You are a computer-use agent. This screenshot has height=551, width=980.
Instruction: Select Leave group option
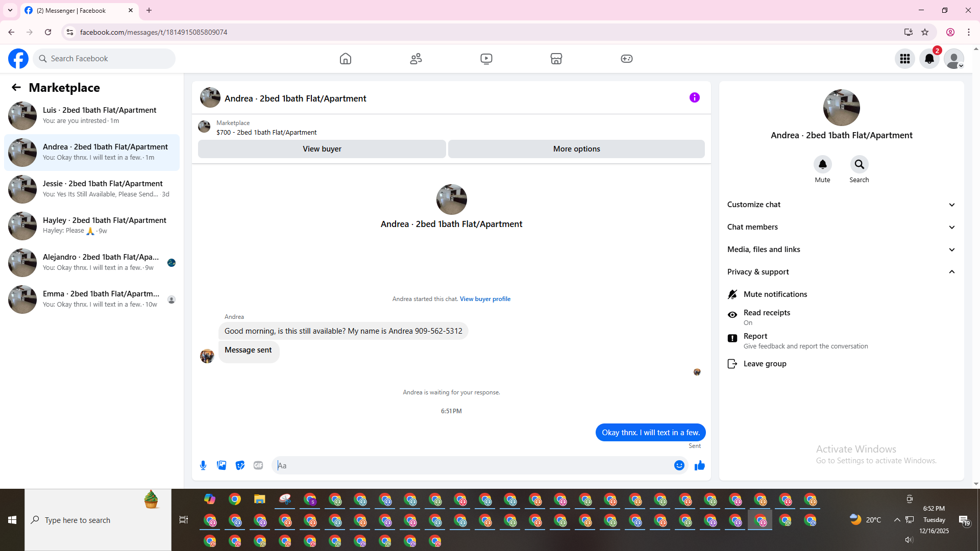point(842,364)
